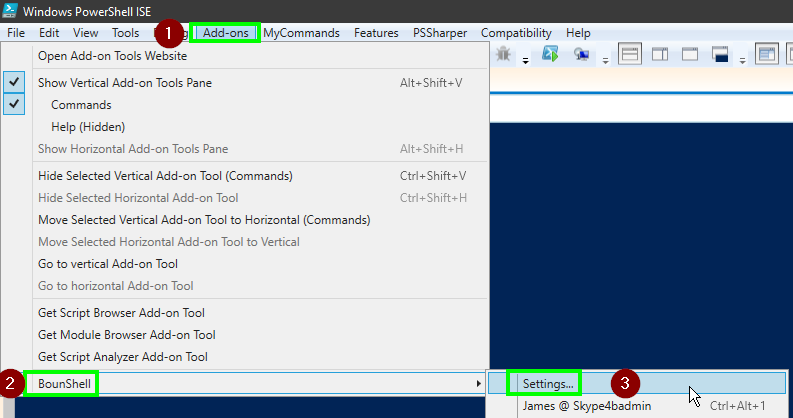The image size is (793, 418).
Task: Choose Get Script Analyzer Add-on Tool
Action: [x=124, y=357]
